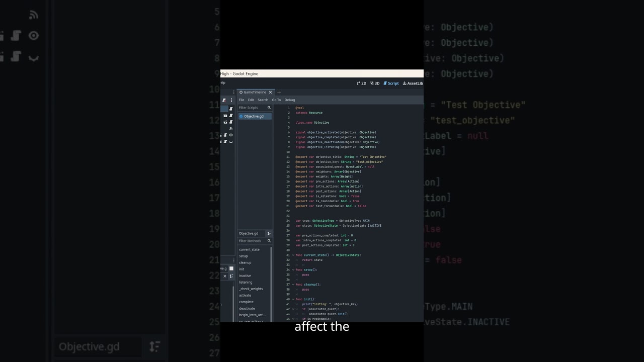644x362 pixels.
Task: Select Objective.gd in the scripts list
Action: [x=255, y=116]
